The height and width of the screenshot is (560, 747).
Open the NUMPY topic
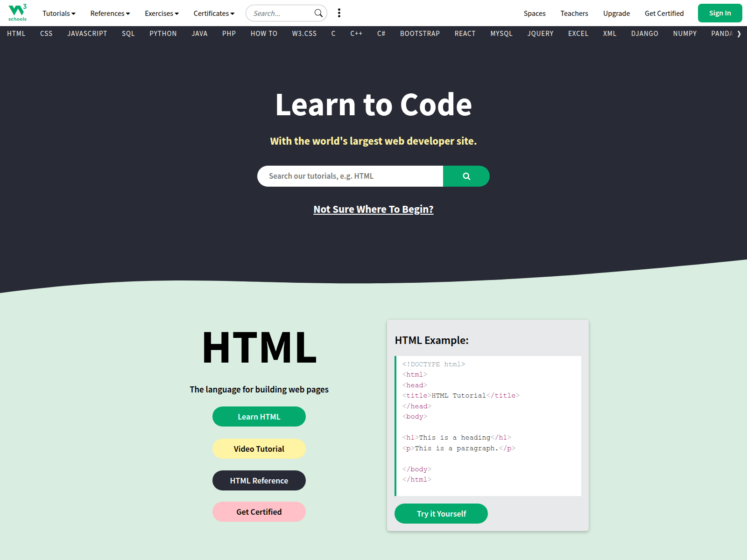point(685,34)
